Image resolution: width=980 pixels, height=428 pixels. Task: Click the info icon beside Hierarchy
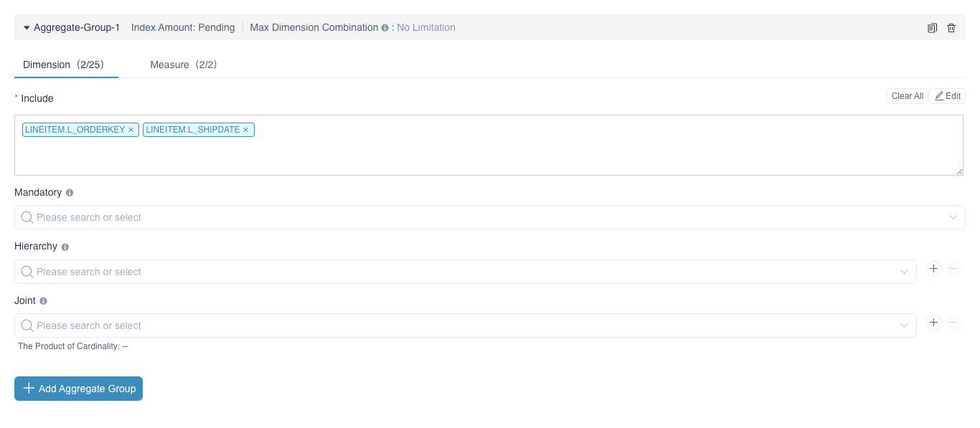point(65,247)
